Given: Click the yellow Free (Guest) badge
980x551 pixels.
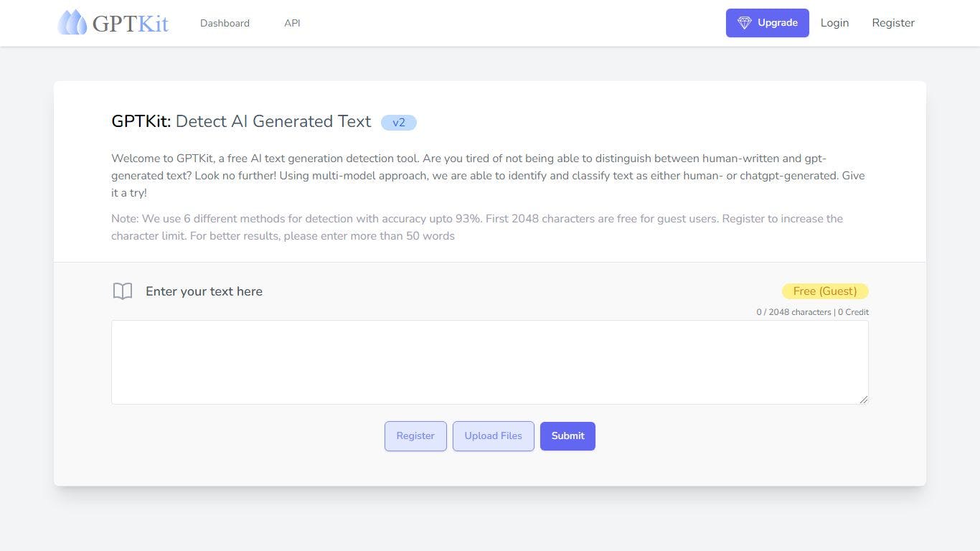Looking at the screenshot, I should (824, 291).
